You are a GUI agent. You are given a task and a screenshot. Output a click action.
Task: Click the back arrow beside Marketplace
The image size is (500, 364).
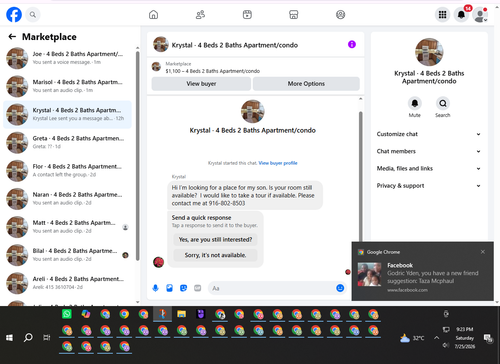coord(12,37)
